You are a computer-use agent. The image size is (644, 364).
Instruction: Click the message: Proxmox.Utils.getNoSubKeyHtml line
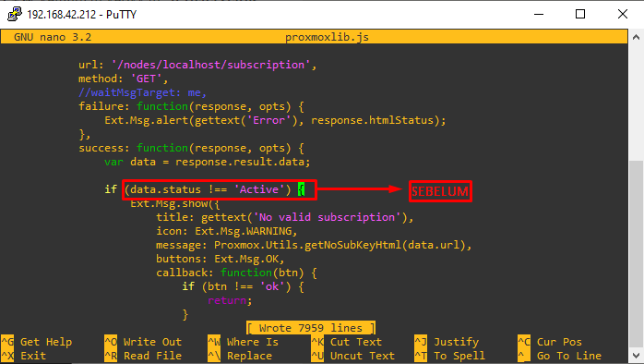point(314,245)
